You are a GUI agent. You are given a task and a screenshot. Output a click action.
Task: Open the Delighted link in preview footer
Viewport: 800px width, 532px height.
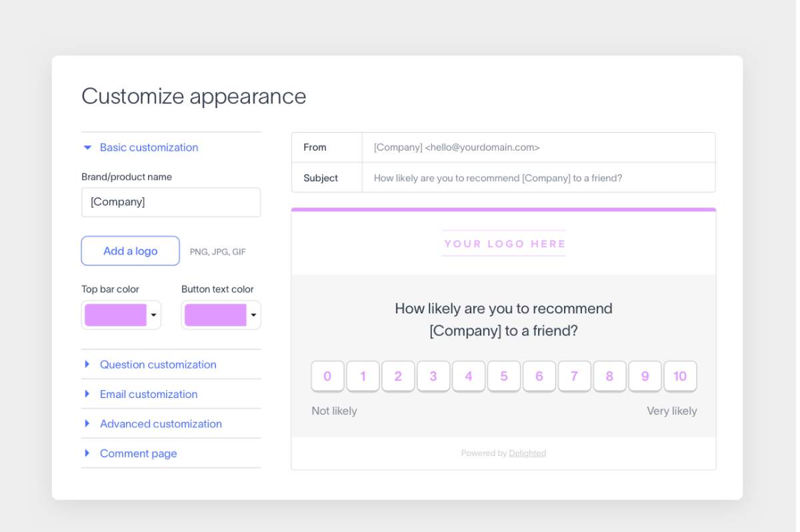527,453
